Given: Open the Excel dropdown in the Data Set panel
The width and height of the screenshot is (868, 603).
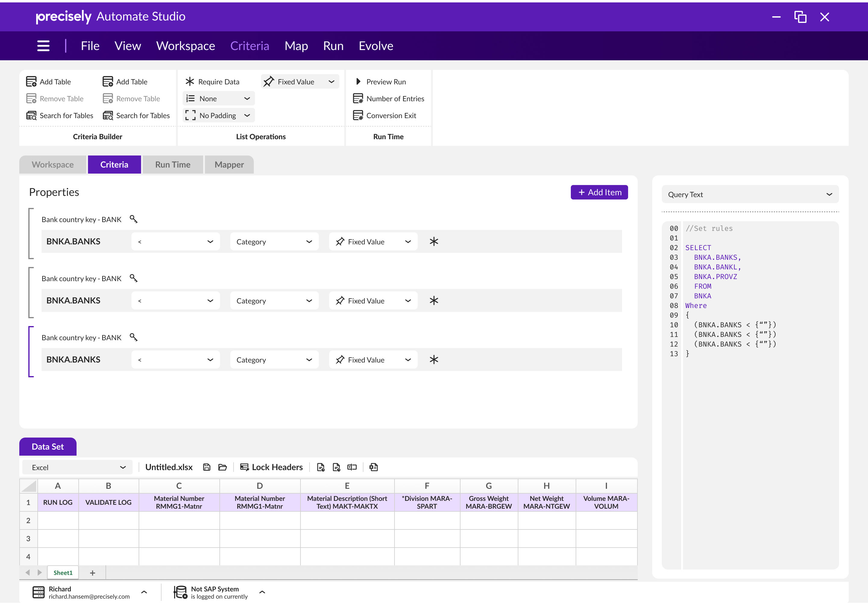Looking at the screenshot, I should tap(77, 467).
